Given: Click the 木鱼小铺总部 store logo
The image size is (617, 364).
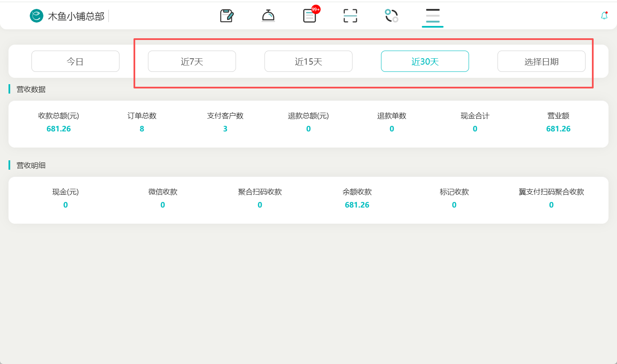Looking at the screenshot, I should point(37,16).
